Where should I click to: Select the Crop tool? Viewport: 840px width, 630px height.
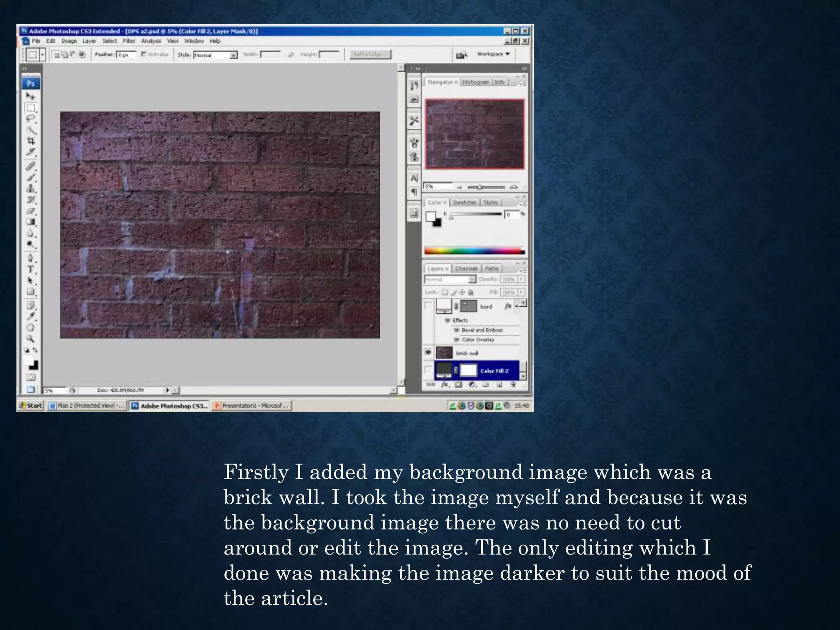point(31,141)
